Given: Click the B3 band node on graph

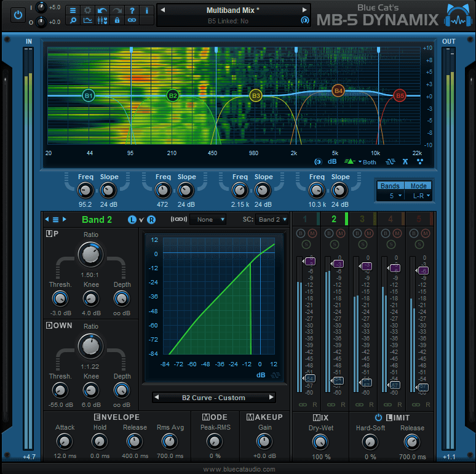Looking at the screenshot, I should click(255, 95).
